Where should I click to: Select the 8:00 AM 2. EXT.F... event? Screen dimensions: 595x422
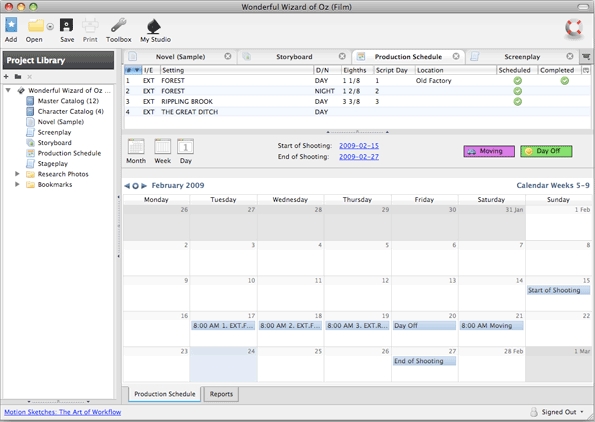290,326
